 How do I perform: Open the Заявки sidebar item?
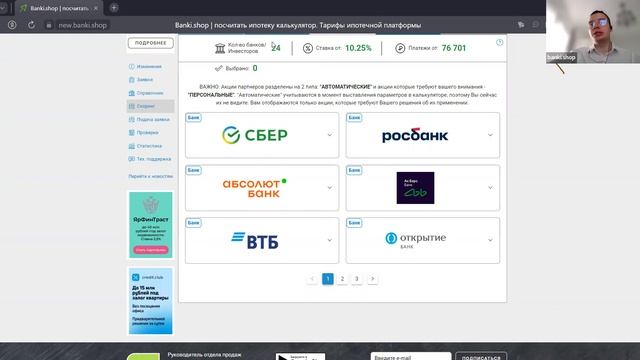click(x=144, y=80)
